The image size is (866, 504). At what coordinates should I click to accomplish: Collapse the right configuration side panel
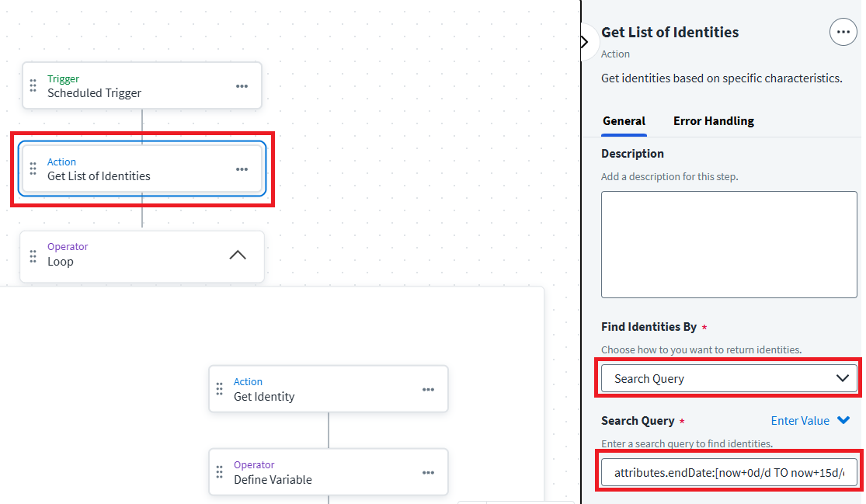pyautogui.click(x=585, y=41)
